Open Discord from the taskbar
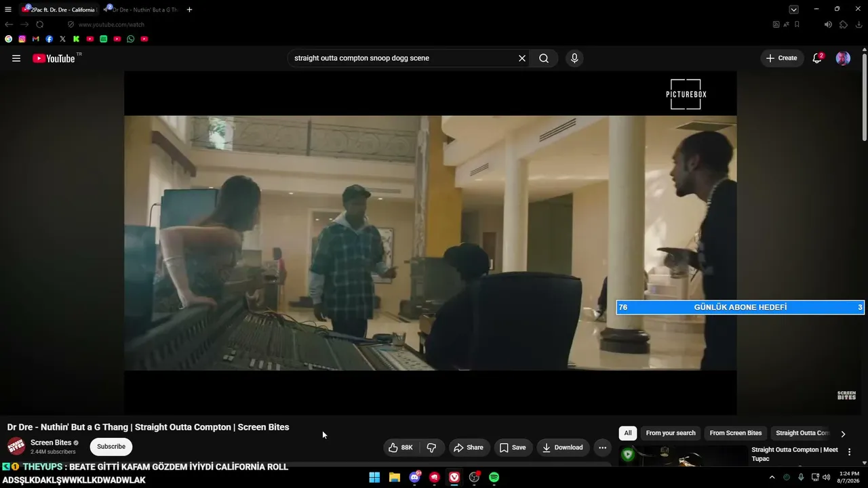The image size is (868, 488). pyautogui.click(x=414, y=477)
